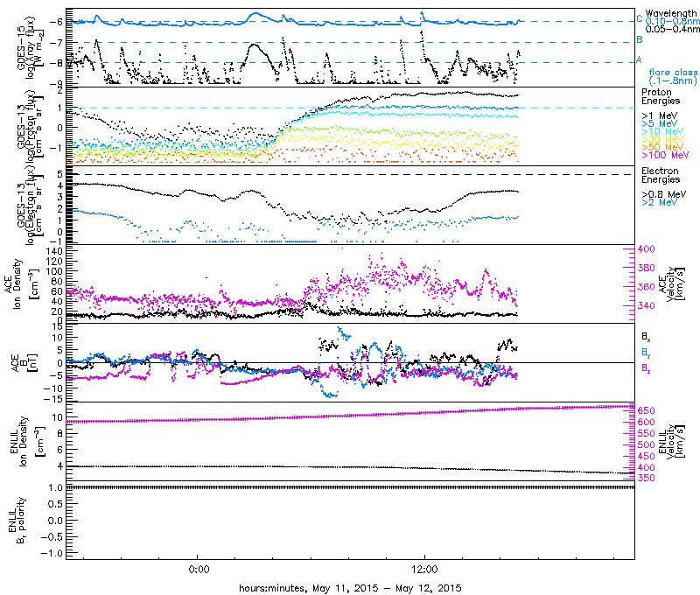This screenshot has height=595, width=700.
Task: Click the '0.05-0.4nm' wavelength legend entry
Action: click(x=672, y=29)
